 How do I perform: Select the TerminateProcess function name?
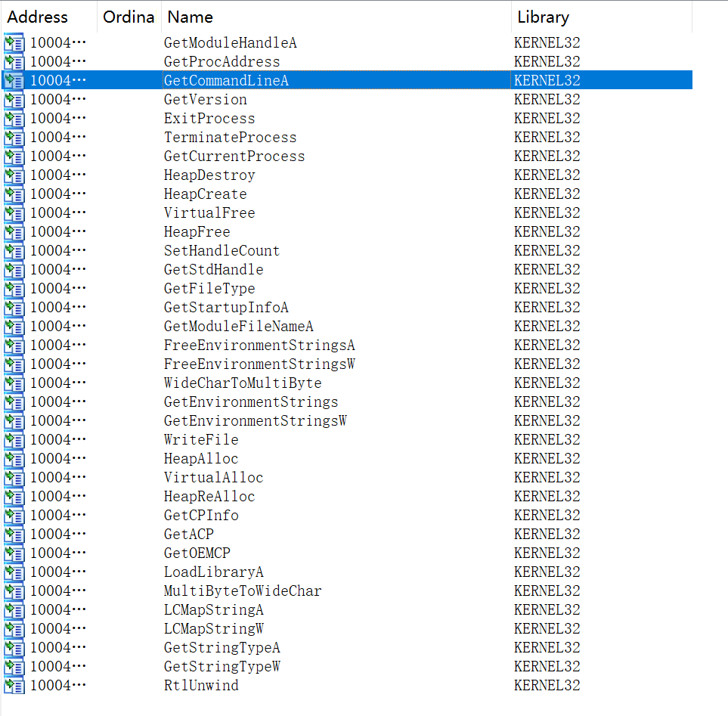tap(230, 138)
